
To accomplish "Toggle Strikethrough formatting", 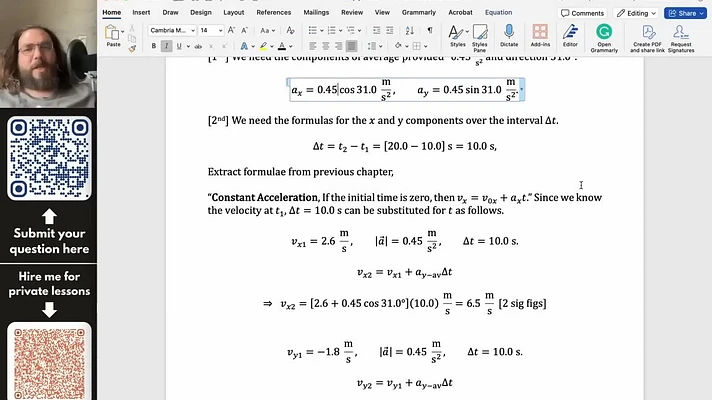I will (x=198, y=46).
